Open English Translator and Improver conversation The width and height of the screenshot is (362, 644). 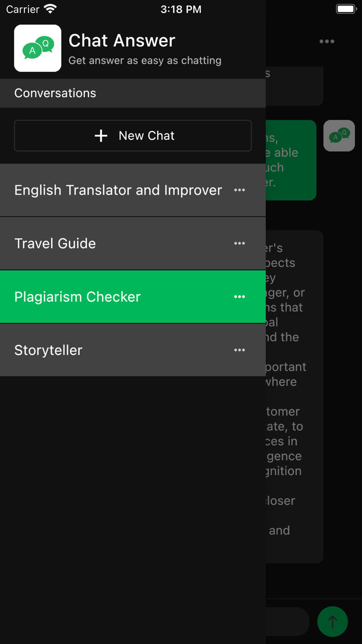118,190
